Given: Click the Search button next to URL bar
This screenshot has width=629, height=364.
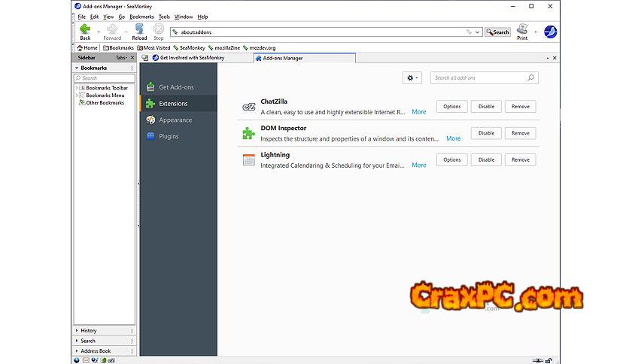Looking at the screenshot, I should coord(497,32).
